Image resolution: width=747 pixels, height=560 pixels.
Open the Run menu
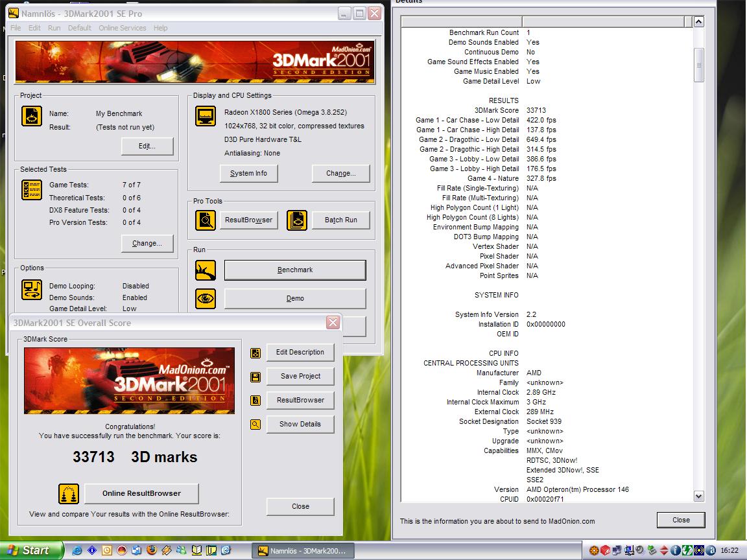click(x=54, y=28)
